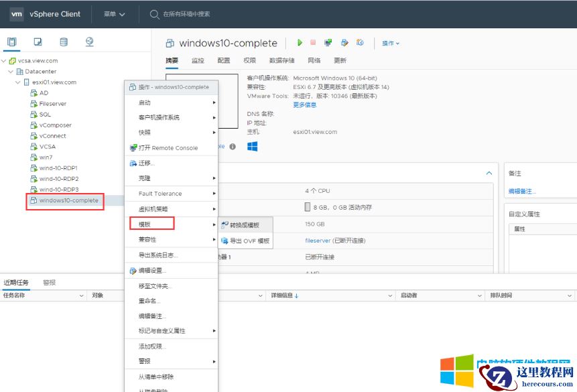
Task: Open 模板 template submenu
Action: (x=172, y=224)
